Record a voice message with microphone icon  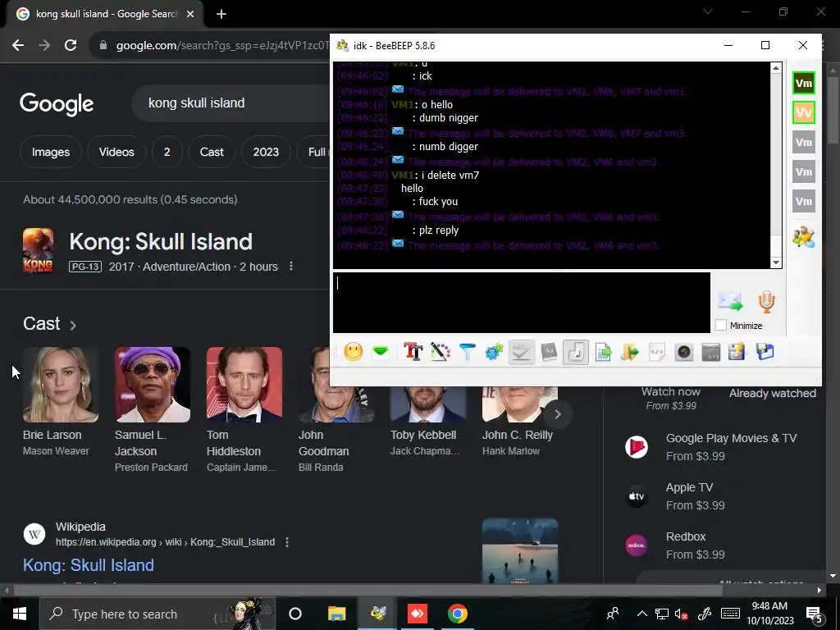pos(767,302)
